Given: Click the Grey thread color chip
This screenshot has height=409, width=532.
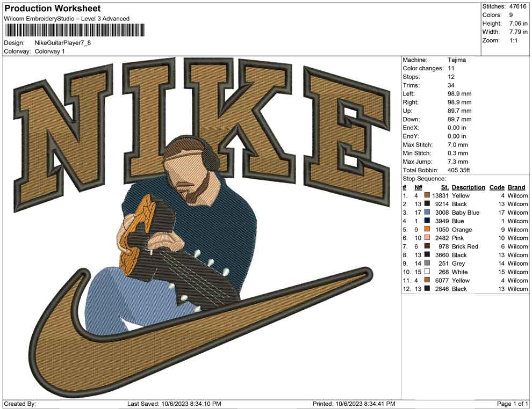Looking at the screenshot, I should pyautogui.click(x=426, y=263).
